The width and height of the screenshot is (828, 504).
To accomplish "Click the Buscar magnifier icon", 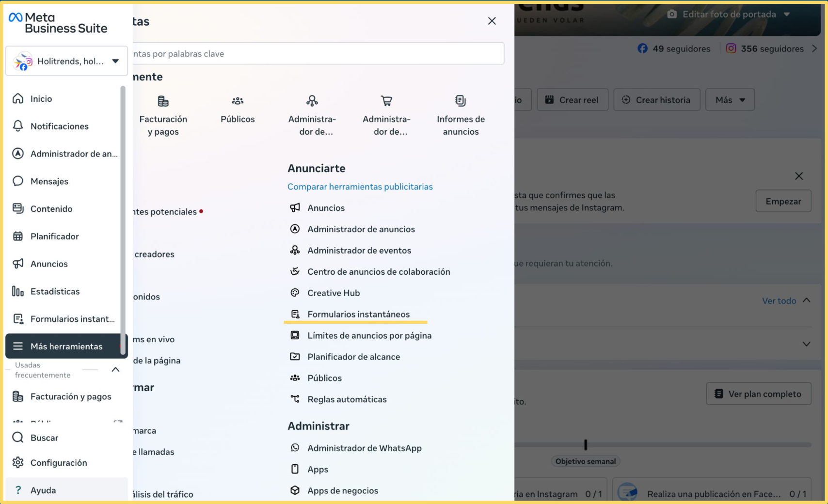I will pos(18,438).
